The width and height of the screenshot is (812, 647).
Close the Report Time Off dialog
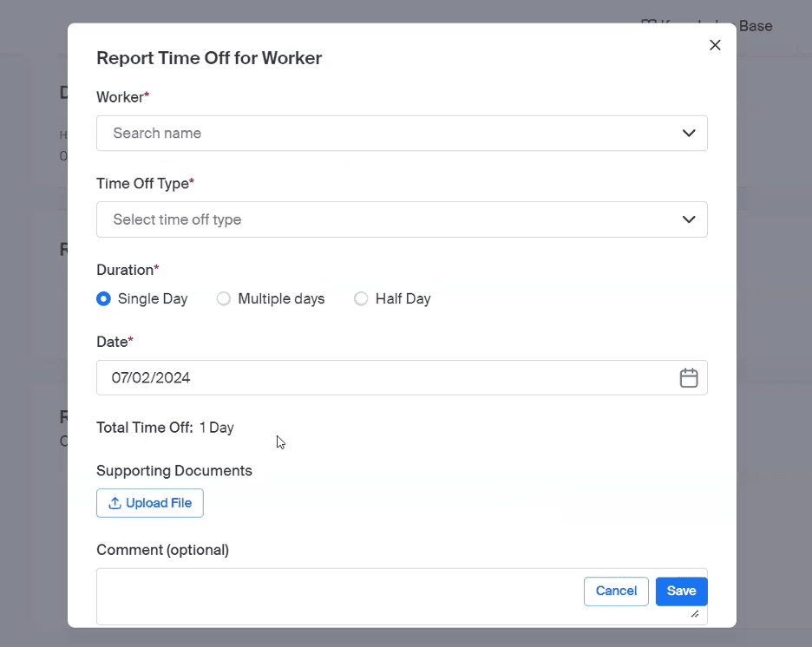[715, 45]
